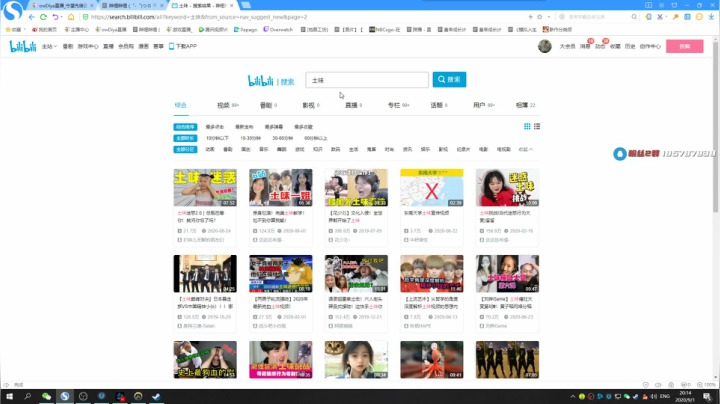This screenshot has width=720, height=404.
Task: Click the blue 搜索 search button
Action: pos(449,79)
